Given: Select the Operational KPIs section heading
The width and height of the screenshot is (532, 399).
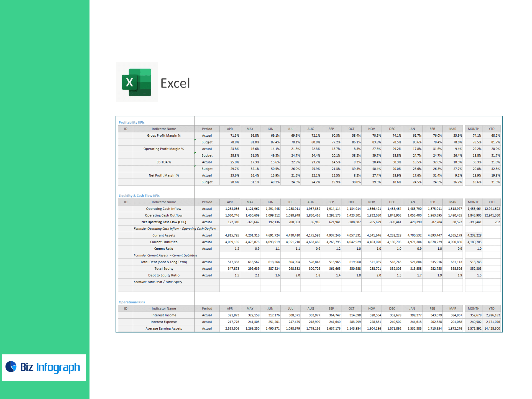Looking at the screenshot, I should [132, 302].
